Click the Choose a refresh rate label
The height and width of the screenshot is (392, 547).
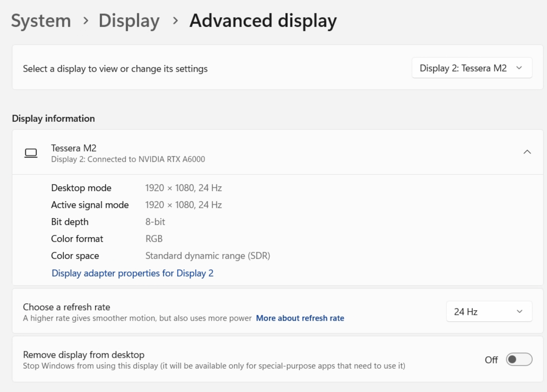[66, 307]
